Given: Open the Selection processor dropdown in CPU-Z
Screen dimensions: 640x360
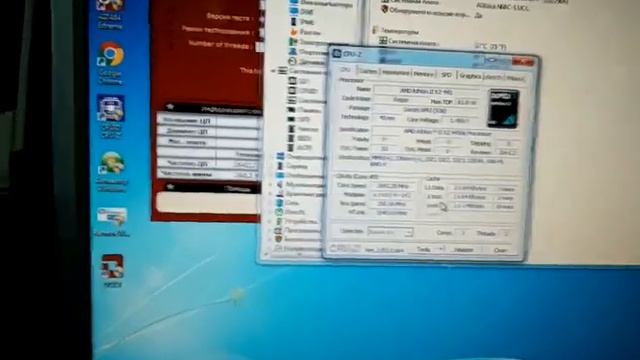Looking at the screenshot, I should (x=390, y=232).
